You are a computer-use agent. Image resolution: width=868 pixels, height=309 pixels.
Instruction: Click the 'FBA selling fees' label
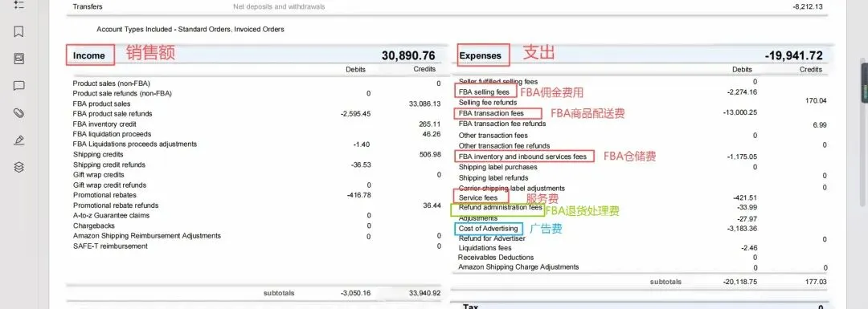pyautogui.click(x=484, y=91)
